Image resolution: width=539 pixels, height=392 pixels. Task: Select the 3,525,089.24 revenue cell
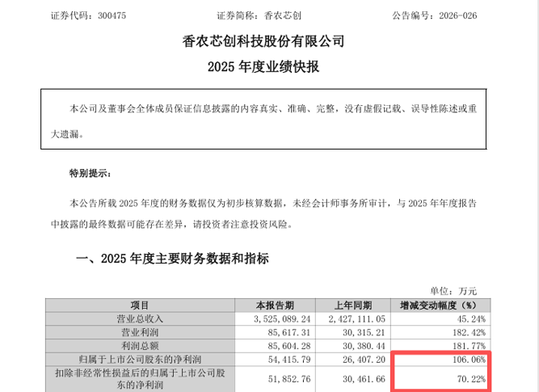pyautogui.click(x=277, y=318)
